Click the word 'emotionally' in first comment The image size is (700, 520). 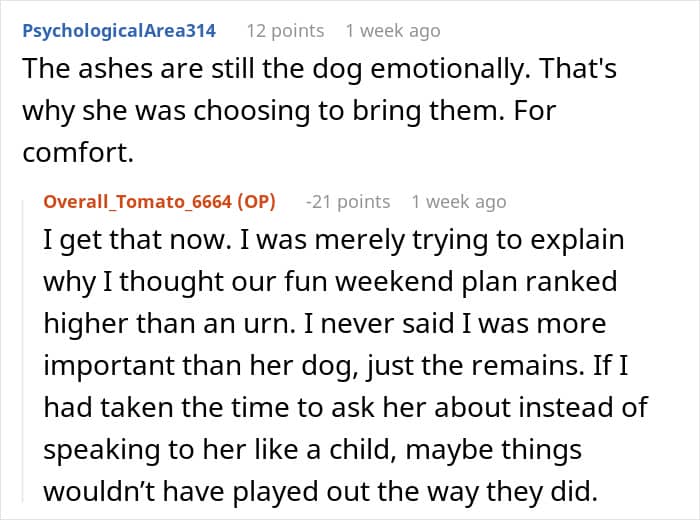pos(450,70)
